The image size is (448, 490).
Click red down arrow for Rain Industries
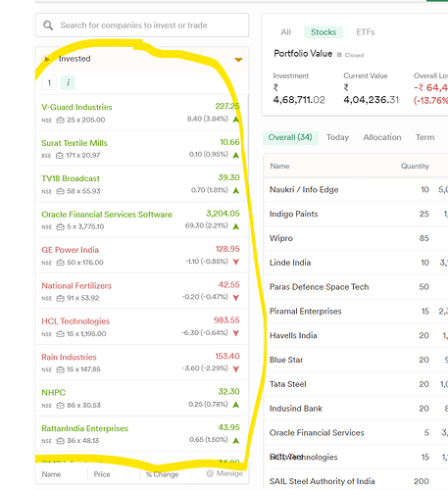(235, 368)
